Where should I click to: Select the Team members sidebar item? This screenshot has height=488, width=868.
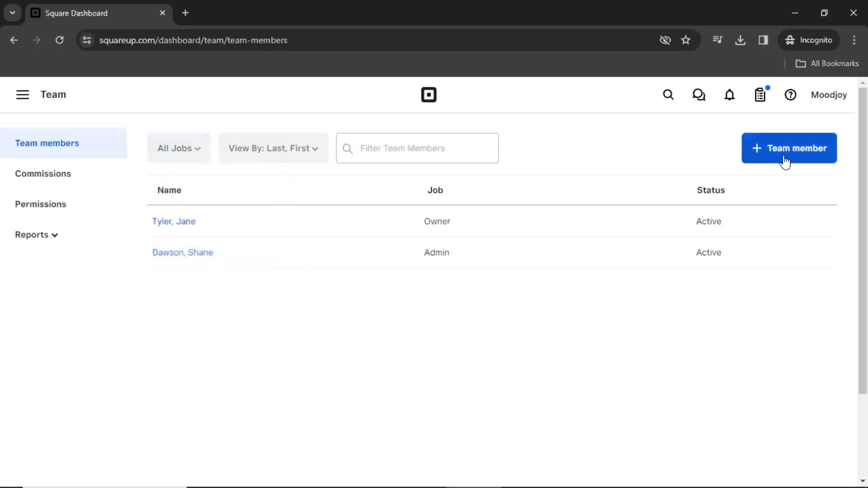tap(47, 143)
